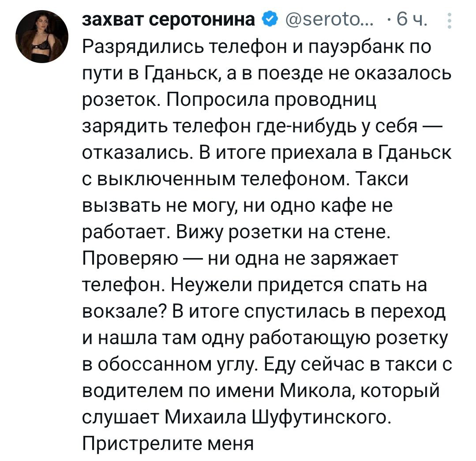Screen dimensions: 476x461
Task: Open the author's profile picture
Action: [x=42, y=37]
